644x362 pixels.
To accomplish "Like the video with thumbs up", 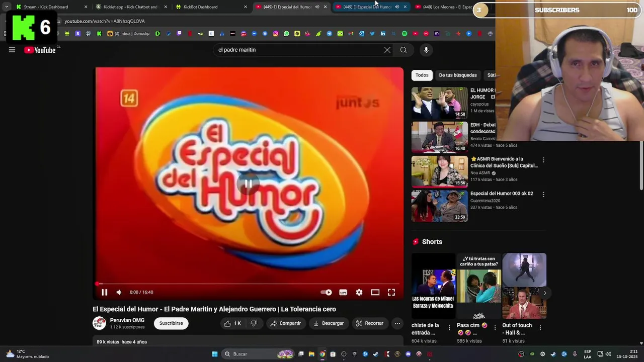I will click(x=233, y=323).
